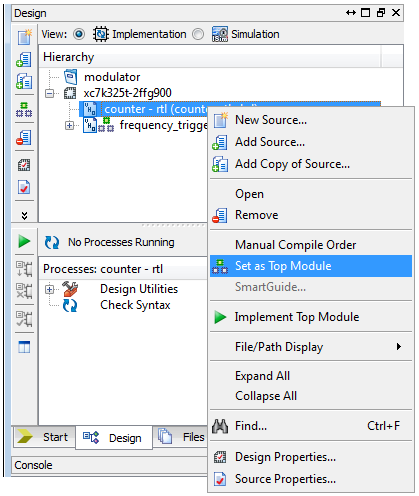Click the Check Syntax process icon
This screenshot has height=496, width=419.
pos(70,305)
